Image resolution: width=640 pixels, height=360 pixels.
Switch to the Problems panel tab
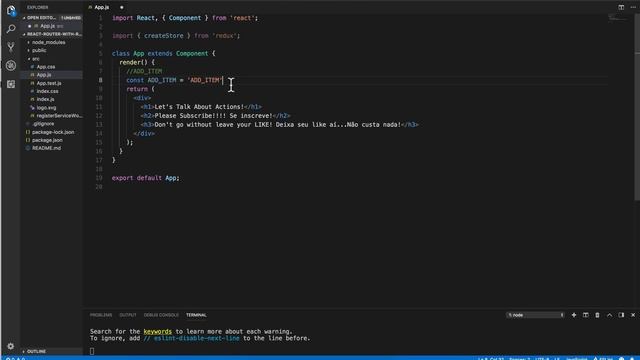101,315
